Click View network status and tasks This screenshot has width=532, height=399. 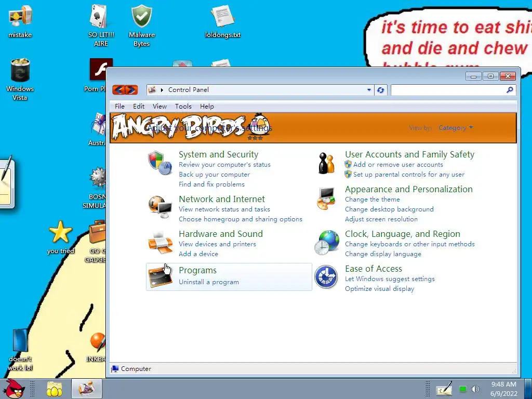[x=224, y=209]
